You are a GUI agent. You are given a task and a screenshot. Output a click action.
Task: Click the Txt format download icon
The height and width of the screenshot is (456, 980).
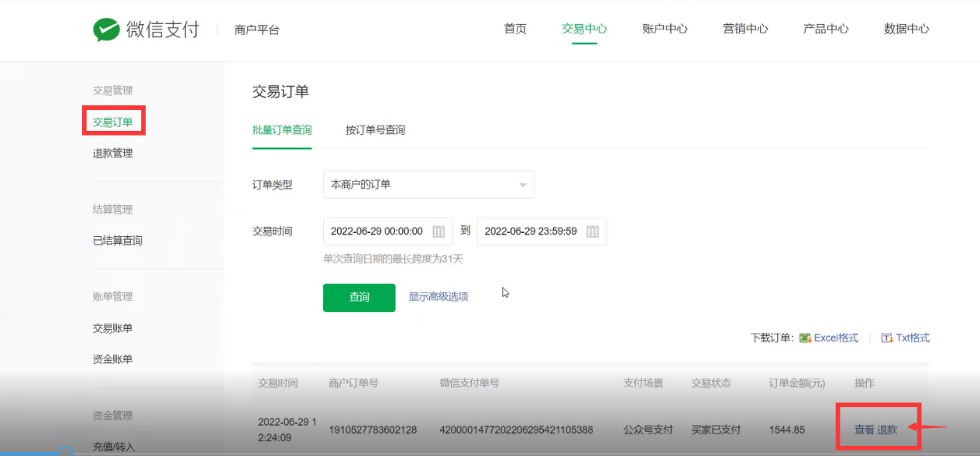pos(887,338)
